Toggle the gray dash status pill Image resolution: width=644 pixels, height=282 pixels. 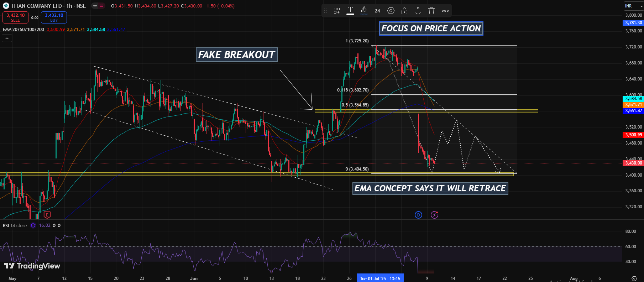(x=95, y=6)
